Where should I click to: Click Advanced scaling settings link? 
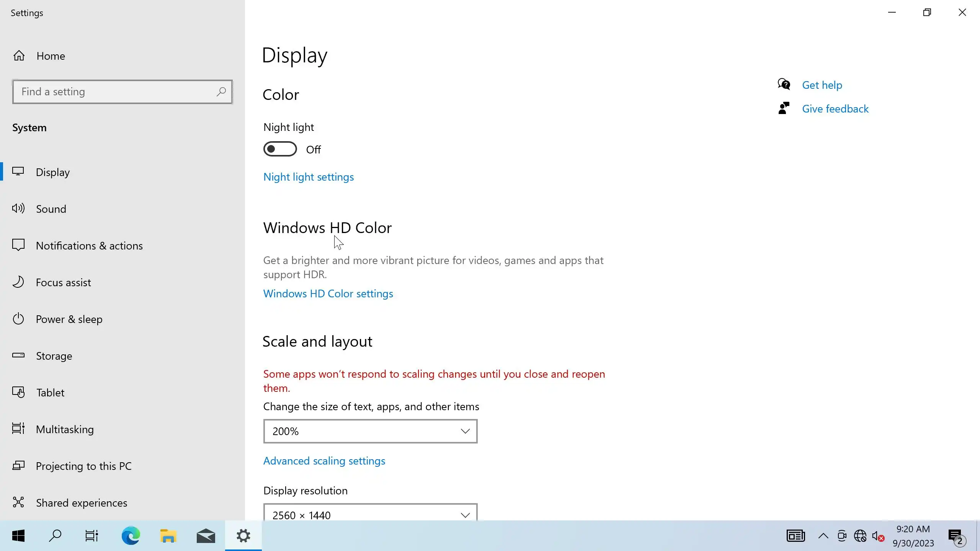pos(324,461)
